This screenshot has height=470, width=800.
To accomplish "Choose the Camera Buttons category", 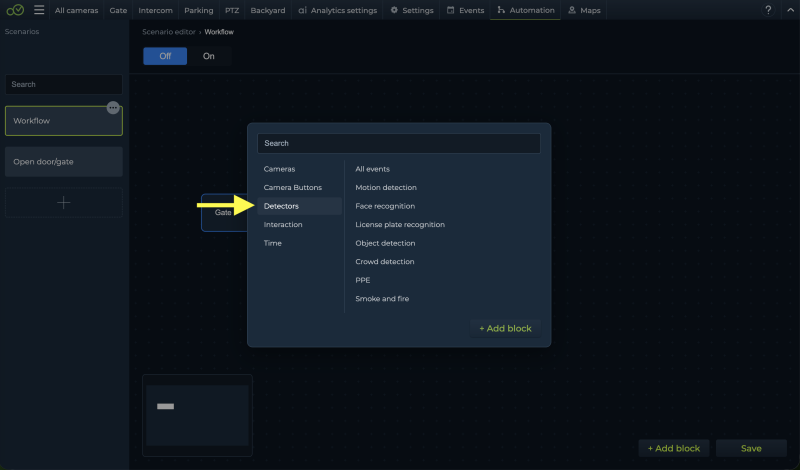I will point(299,187).
